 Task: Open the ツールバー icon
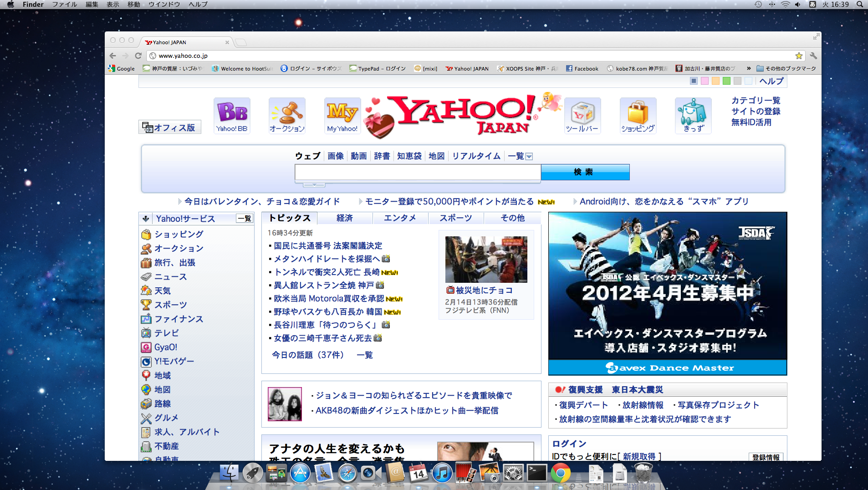point(582,116)
